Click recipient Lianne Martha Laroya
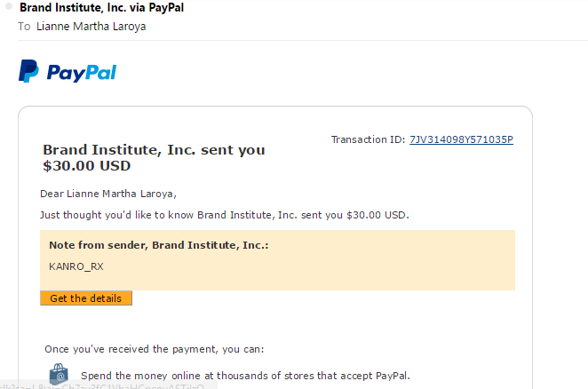This screenshot has height=389, width=588. pyautogui.click(x=91, y=26)
